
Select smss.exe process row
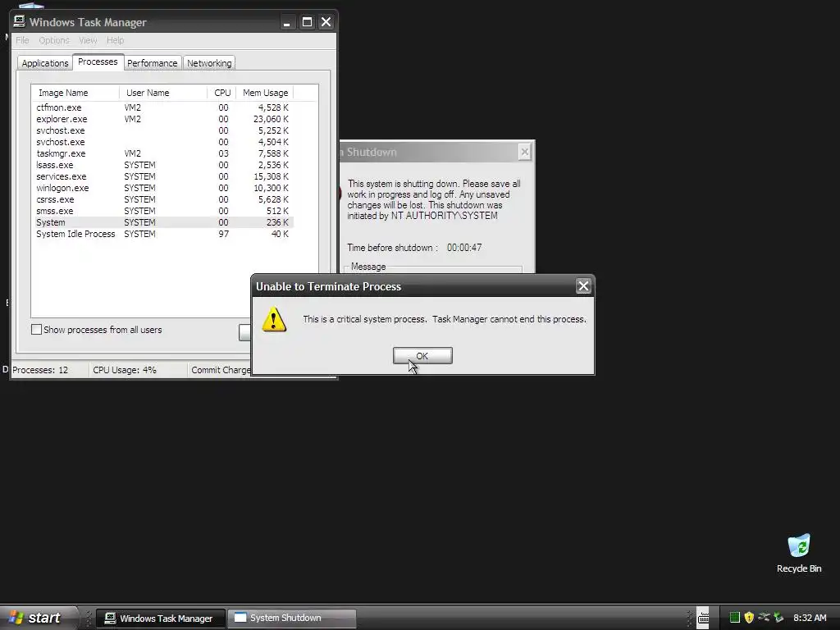[163, 211]
